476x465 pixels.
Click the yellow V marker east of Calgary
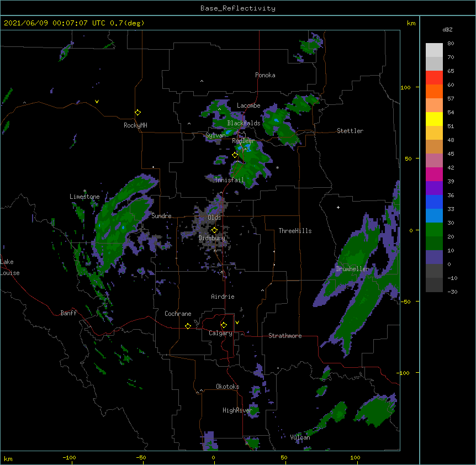point(237,323)
